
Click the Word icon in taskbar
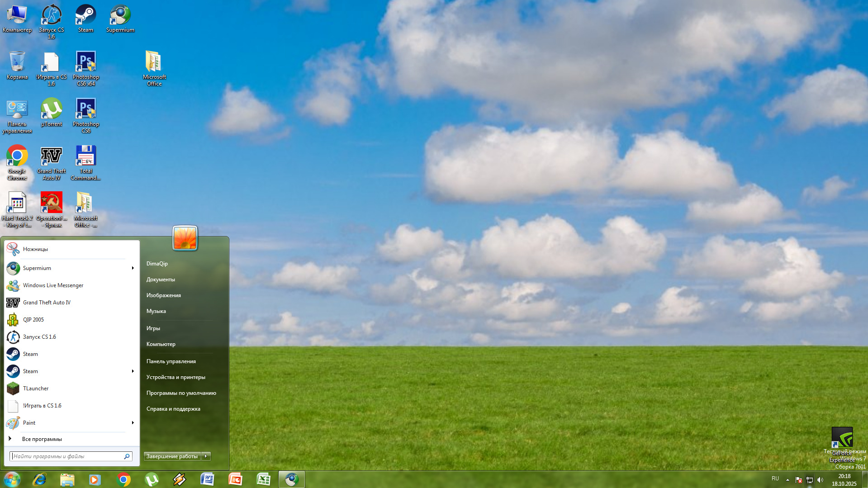pyautogui.click(x=207, y=479)
